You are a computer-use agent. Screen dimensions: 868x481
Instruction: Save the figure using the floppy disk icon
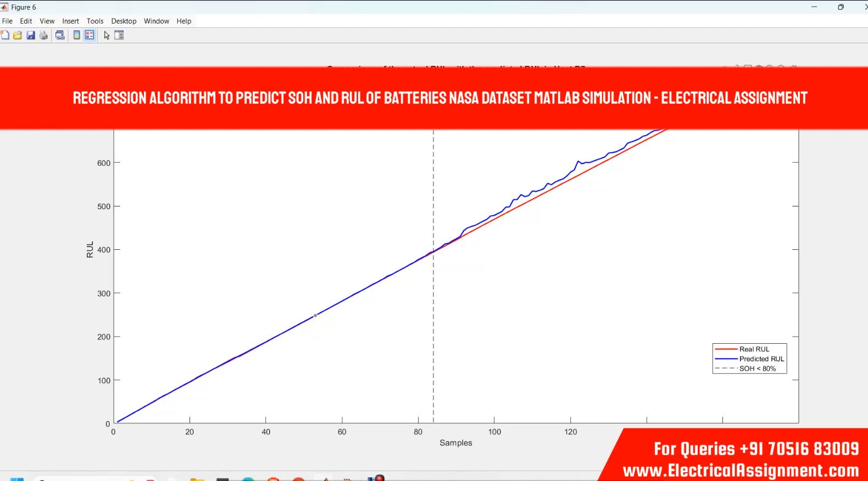coord(31,35)
